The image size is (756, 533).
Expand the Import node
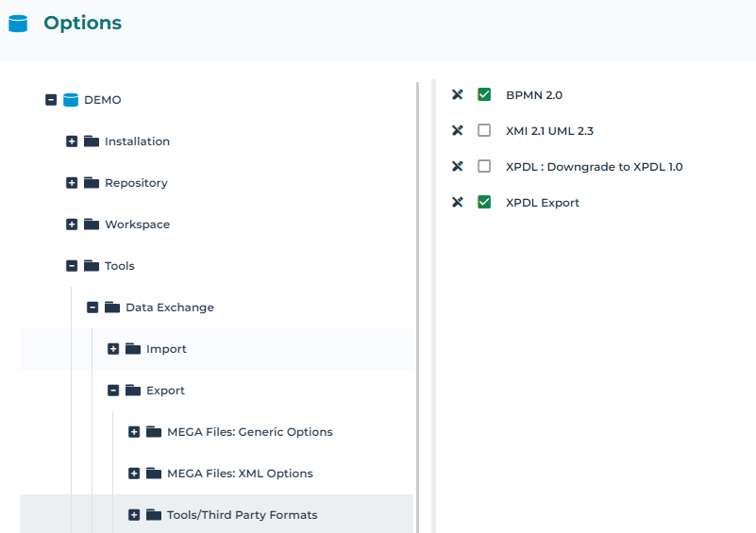tap(113, 349)
